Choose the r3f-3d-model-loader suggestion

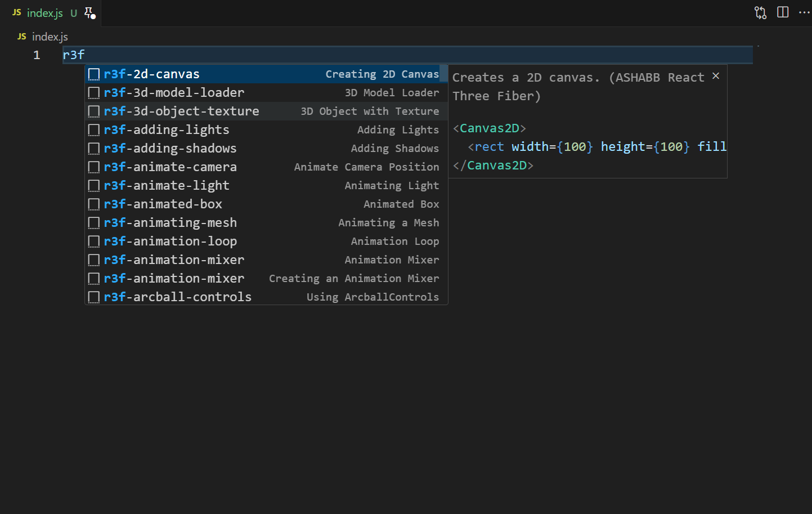click(266, 93)
